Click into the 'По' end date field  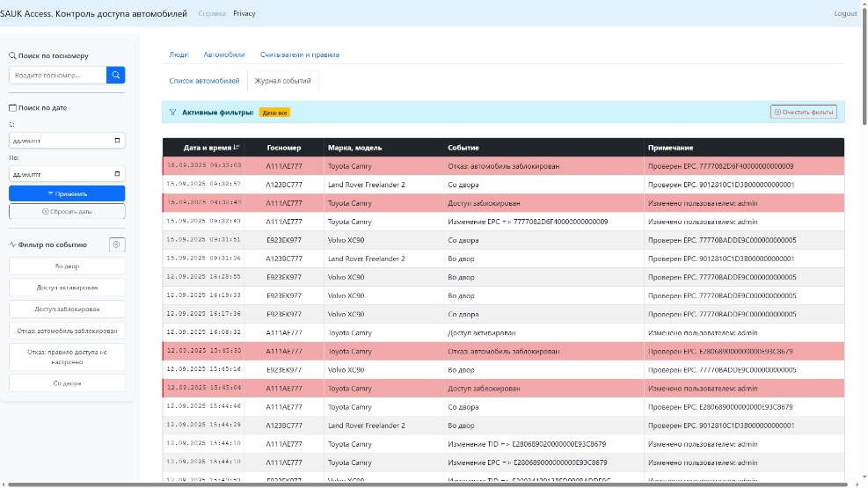coord(67,174)
